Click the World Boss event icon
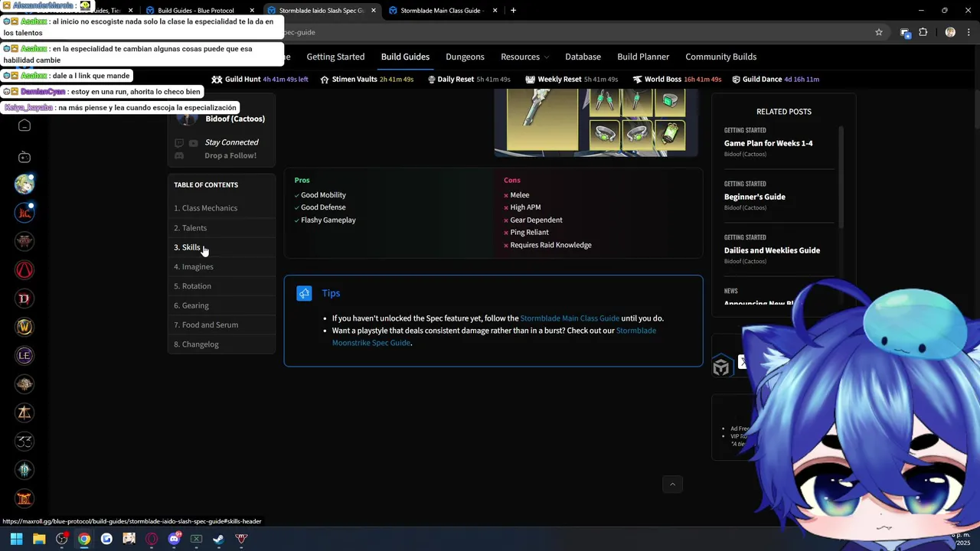The image size is (980, 551). point(637,80)
